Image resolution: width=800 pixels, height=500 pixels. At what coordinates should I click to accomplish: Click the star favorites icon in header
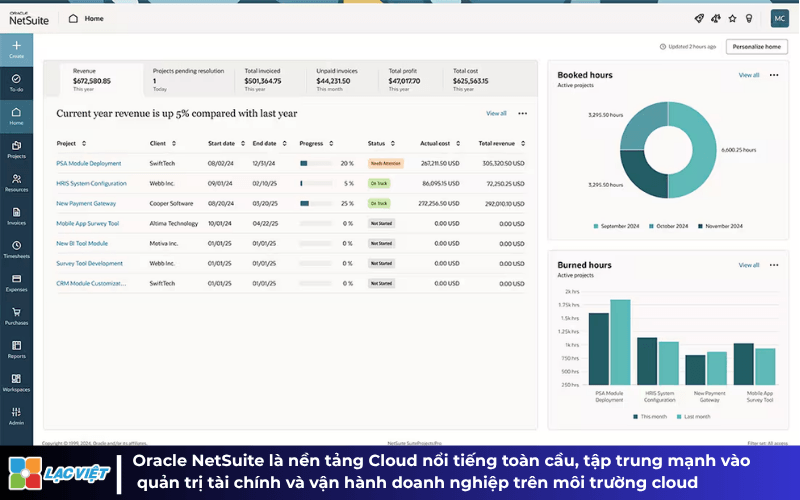[733, 18]
